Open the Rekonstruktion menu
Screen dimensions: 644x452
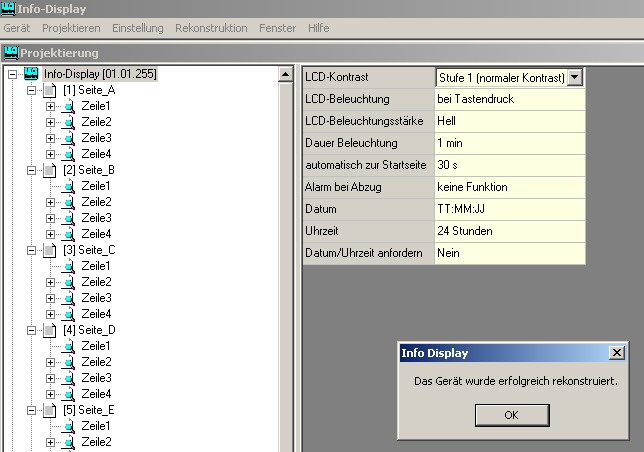(211, 28)
